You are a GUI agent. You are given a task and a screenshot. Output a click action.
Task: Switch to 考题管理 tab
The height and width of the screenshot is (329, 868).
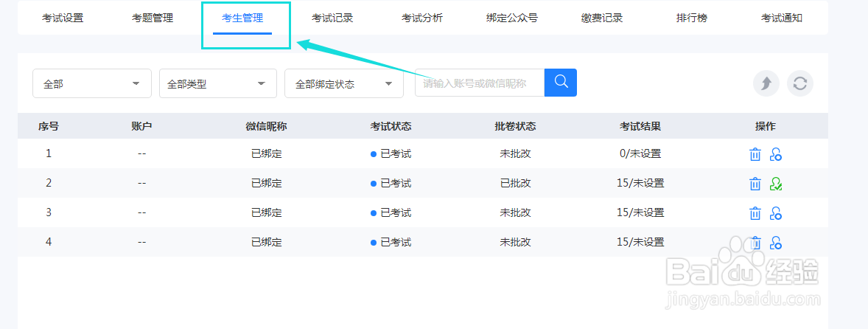click(153, 18)
